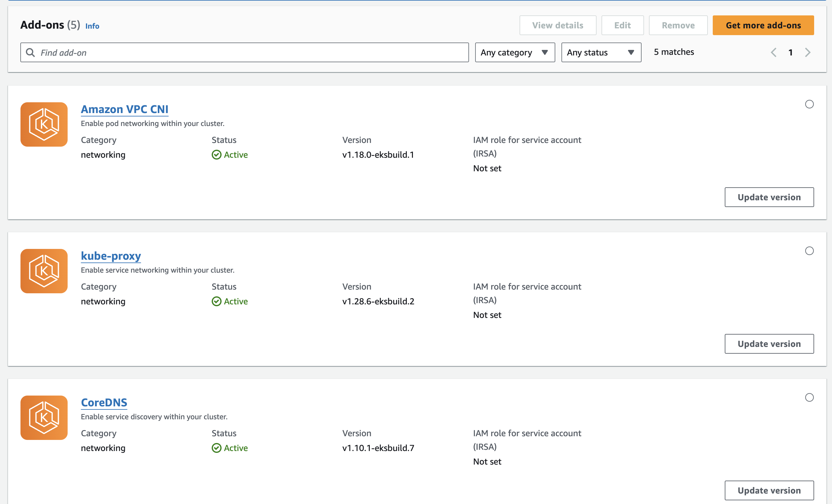Click the Add-ons (5) heading
This screenshot has height=504, width=832.
(x=50, y=25)
